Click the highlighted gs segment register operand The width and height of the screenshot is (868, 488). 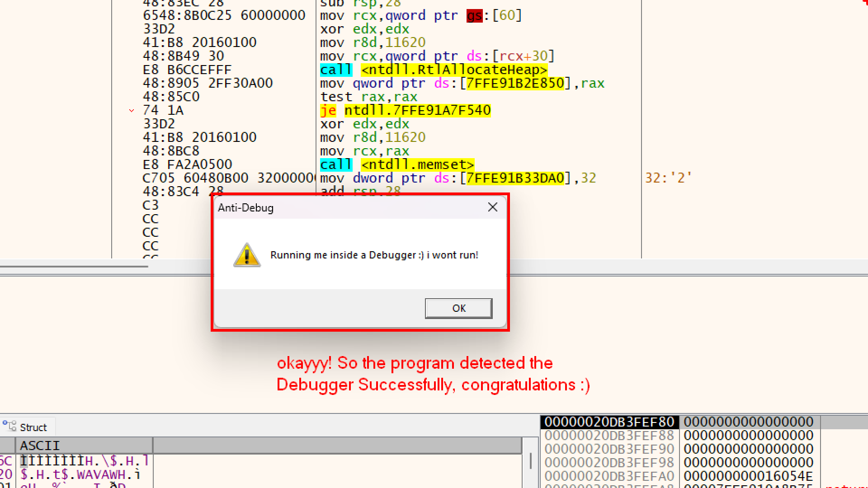pyautogui.click(x=474, y=15)
